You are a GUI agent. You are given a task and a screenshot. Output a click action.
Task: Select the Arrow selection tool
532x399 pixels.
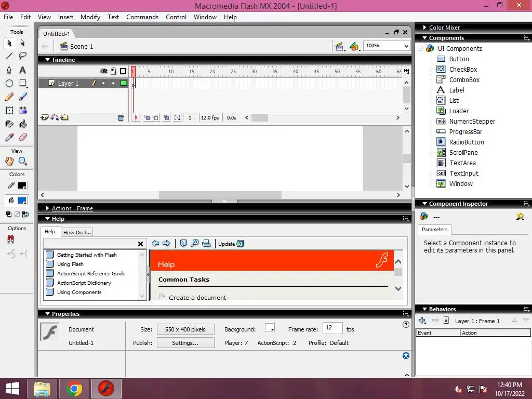9,43
